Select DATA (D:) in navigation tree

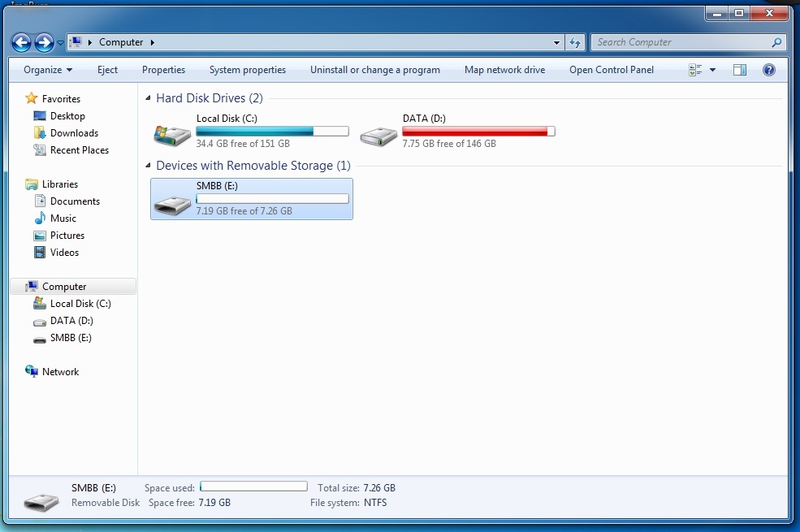click(71, 321)
